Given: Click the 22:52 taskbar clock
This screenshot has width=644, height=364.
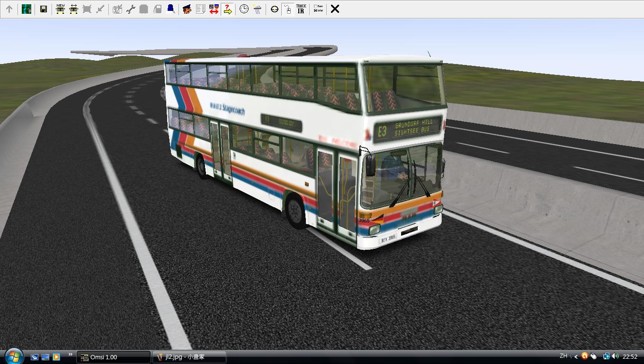Looking at the screenshot, I should point(630,356).
